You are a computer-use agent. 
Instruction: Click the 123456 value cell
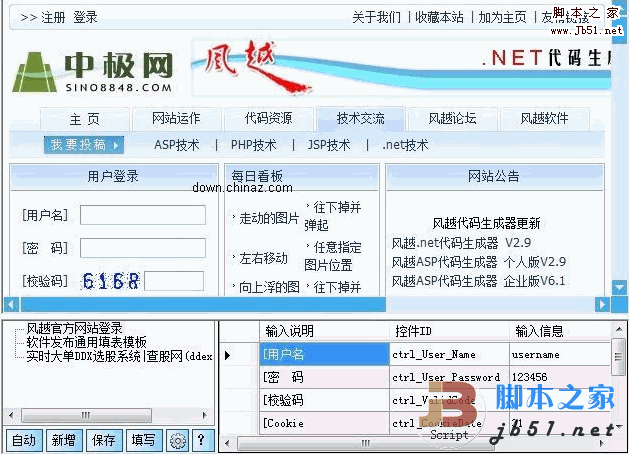click(x=560, y=377)
